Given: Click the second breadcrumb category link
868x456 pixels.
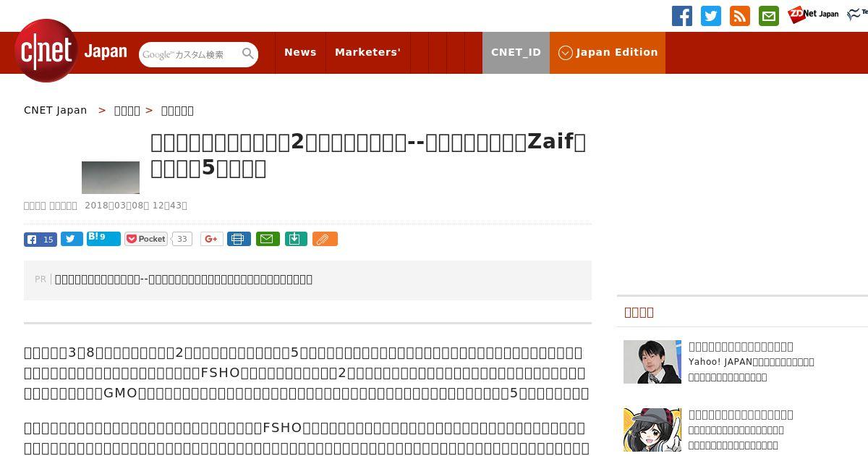Looking at the screenshot, I should point(127,110).
